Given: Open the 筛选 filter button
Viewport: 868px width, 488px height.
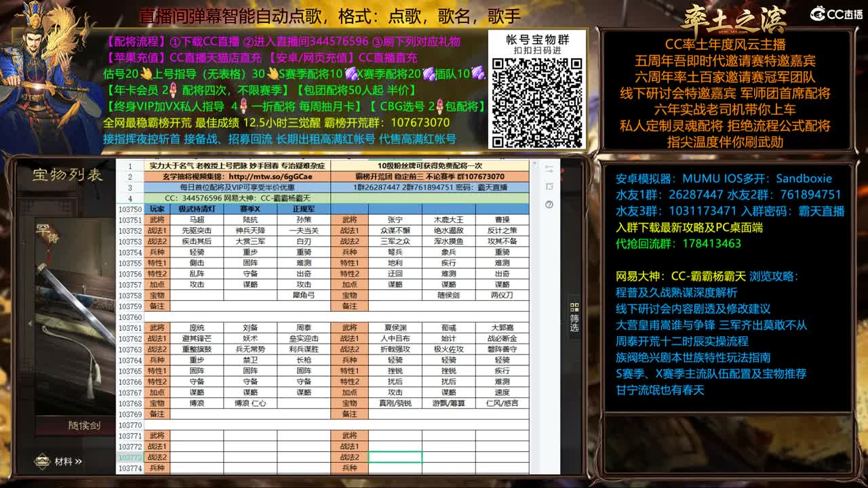Looking at the screenshot, I should 574,317.
